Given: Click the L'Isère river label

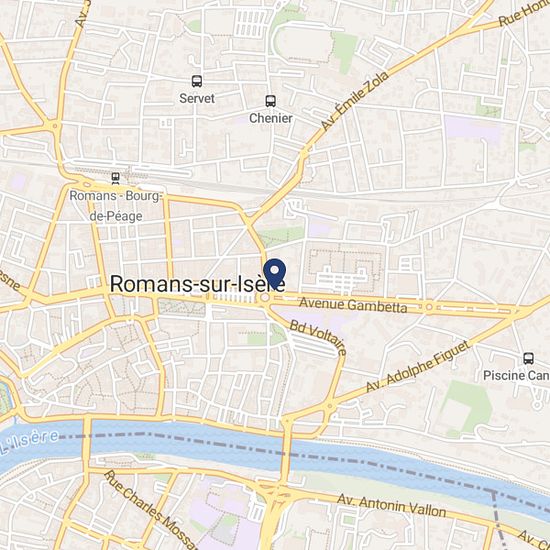Looking at the screenshot, I should pos(29,442).
